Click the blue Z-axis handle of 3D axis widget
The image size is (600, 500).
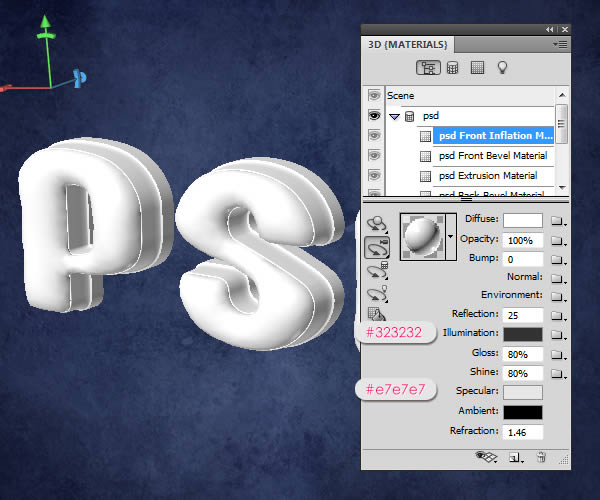click(x=80, y=78)
